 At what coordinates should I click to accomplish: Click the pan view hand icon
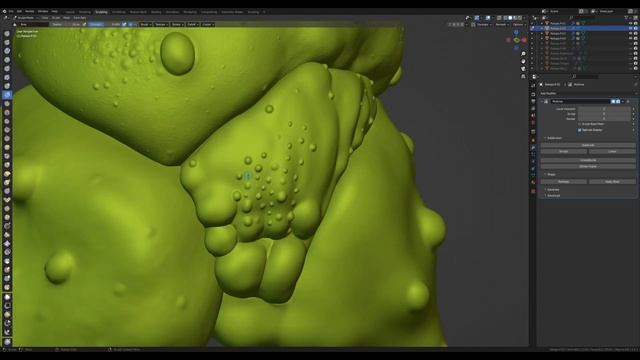[523, 61]
